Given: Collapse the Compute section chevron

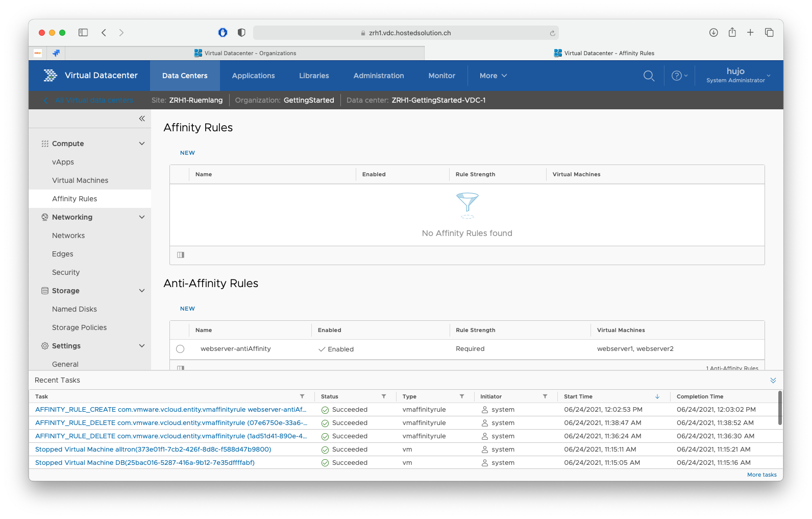Looking at the screenshot, I should 142,144.
